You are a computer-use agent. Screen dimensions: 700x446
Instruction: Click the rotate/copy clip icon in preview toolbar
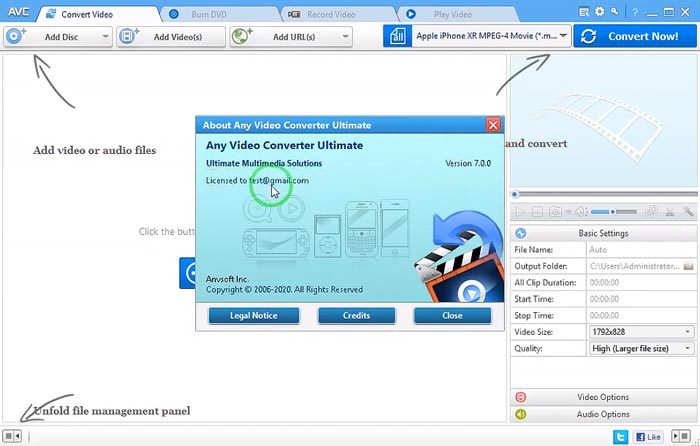pyautogui.click(x=651, y=212)
